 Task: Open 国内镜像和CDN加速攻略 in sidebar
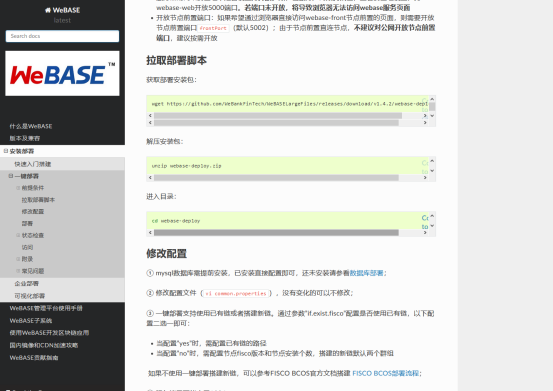click(44, 345)
